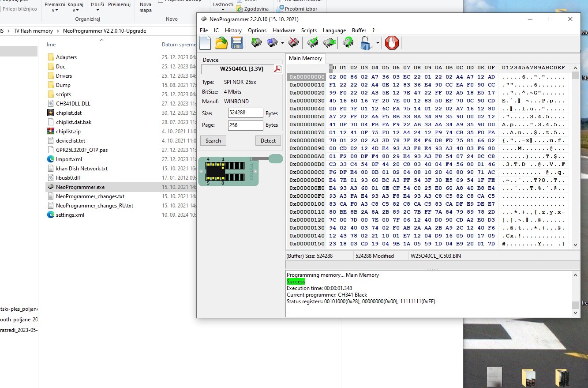588x388 pixels.
Task: Click the red stop hand icon
Action: [392, 43]
